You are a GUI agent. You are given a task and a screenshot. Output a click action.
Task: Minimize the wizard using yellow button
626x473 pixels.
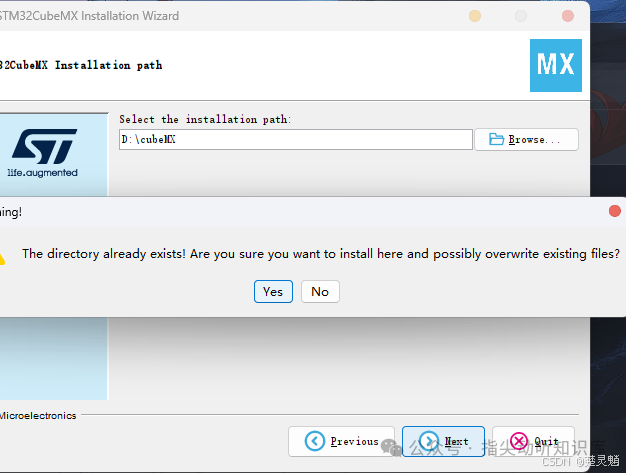pyautogui.click(x=475, y=16)
